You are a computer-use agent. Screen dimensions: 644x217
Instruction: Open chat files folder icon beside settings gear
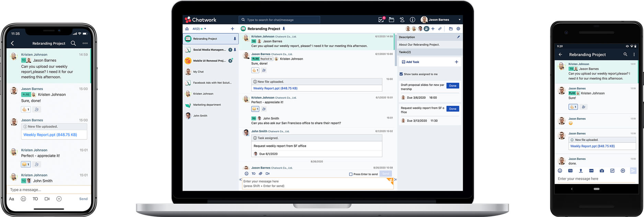(x=451, y=29)
